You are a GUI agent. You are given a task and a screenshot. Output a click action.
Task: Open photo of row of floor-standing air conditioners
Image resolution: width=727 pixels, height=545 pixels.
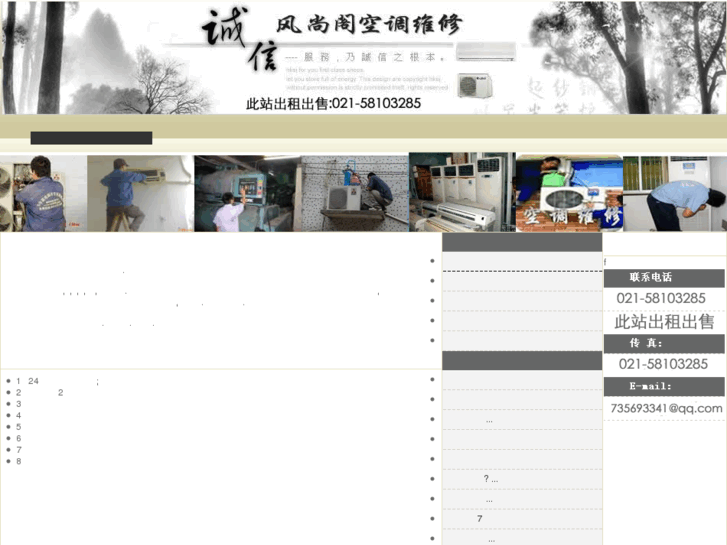pos(462,192)
